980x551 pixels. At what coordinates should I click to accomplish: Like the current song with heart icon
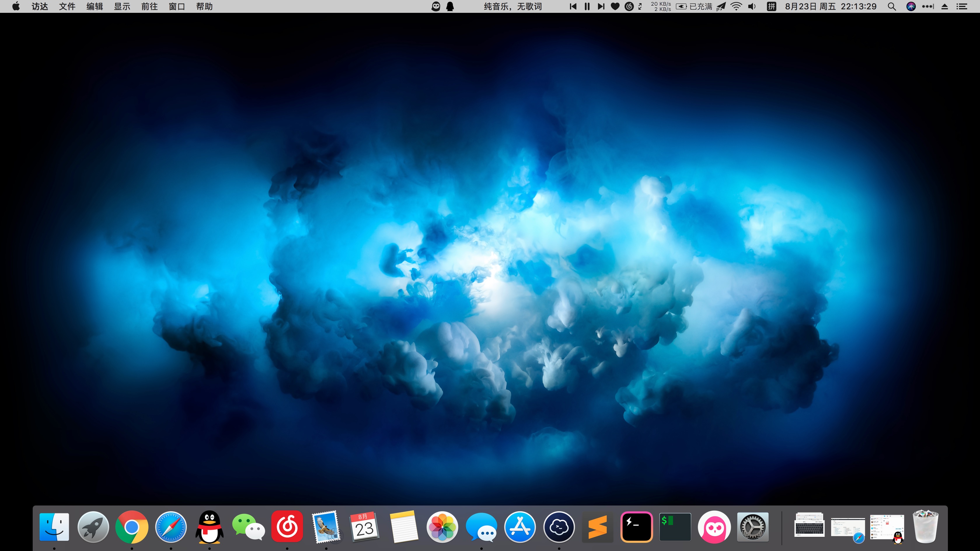615,6
